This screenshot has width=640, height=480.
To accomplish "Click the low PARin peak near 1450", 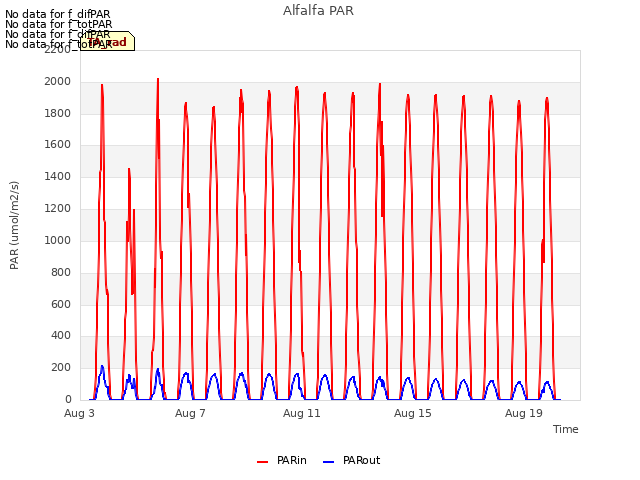I will click(129, 169).
